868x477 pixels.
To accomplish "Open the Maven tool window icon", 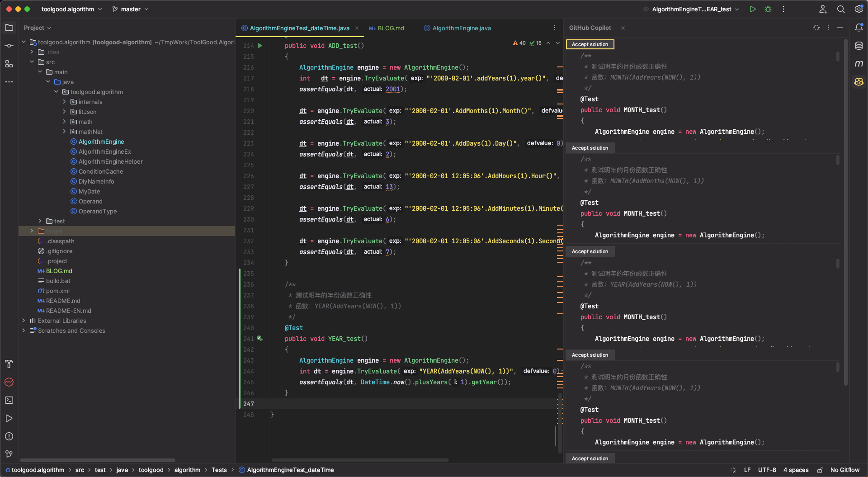I will [x=859, y=64].
